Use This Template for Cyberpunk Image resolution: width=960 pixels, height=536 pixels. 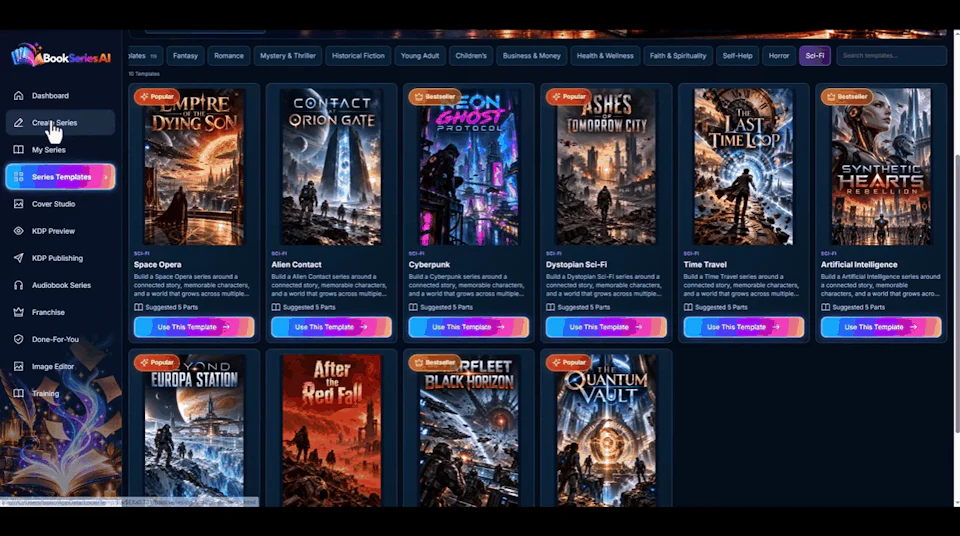[x=468, y=327]
